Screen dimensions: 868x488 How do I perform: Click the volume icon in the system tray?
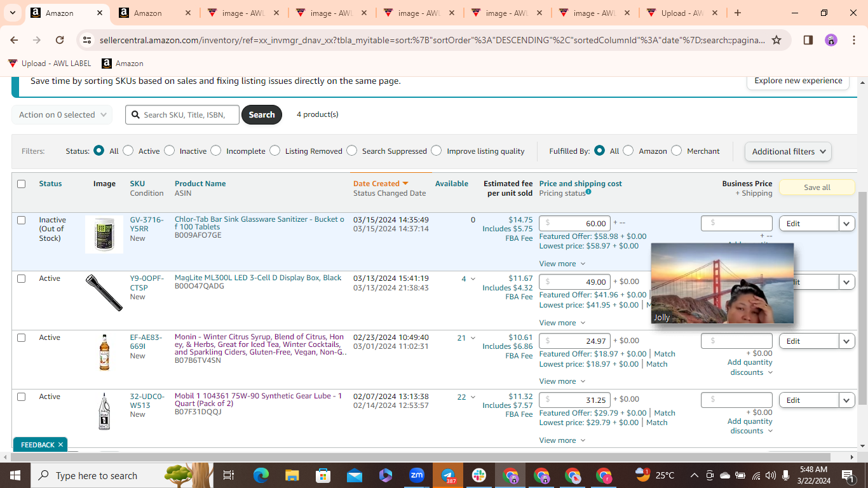pyautogui.click(x=771, y=475)
